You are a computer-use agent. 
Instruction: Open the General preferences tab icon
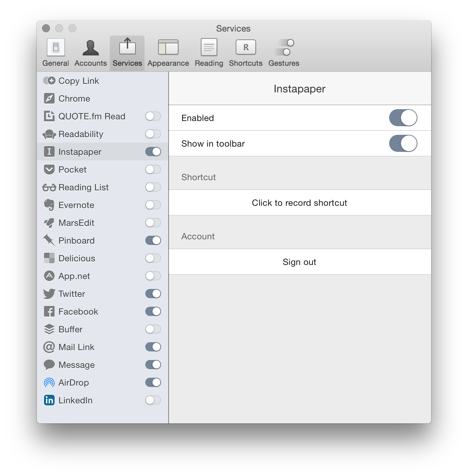56,48
